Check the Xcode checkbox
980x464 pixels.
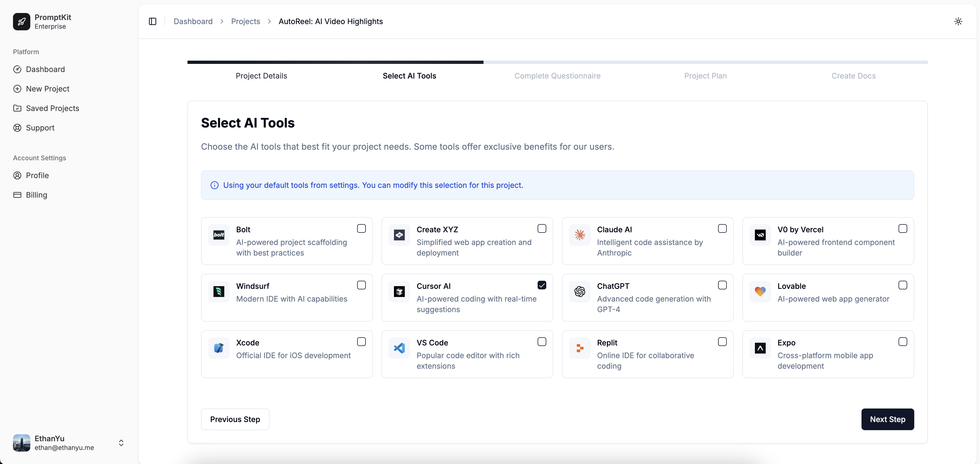(x=361, y=341)
